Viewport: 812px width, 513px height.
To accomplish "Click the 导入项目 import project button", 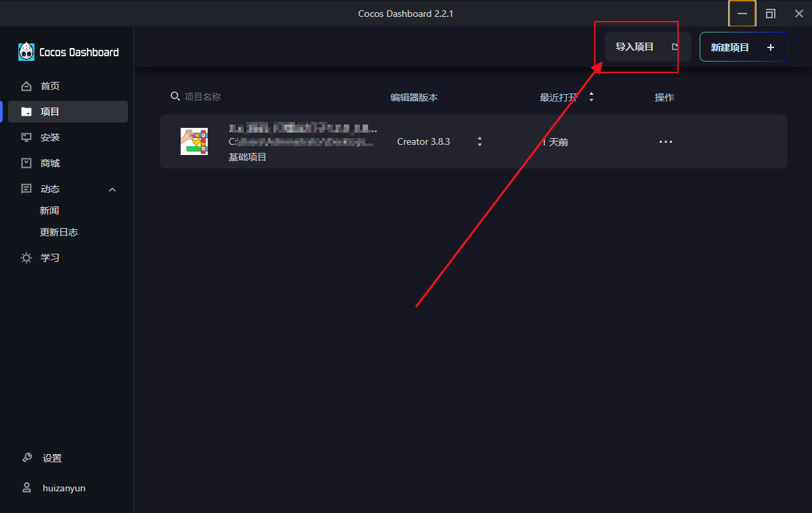I will 647,47.
